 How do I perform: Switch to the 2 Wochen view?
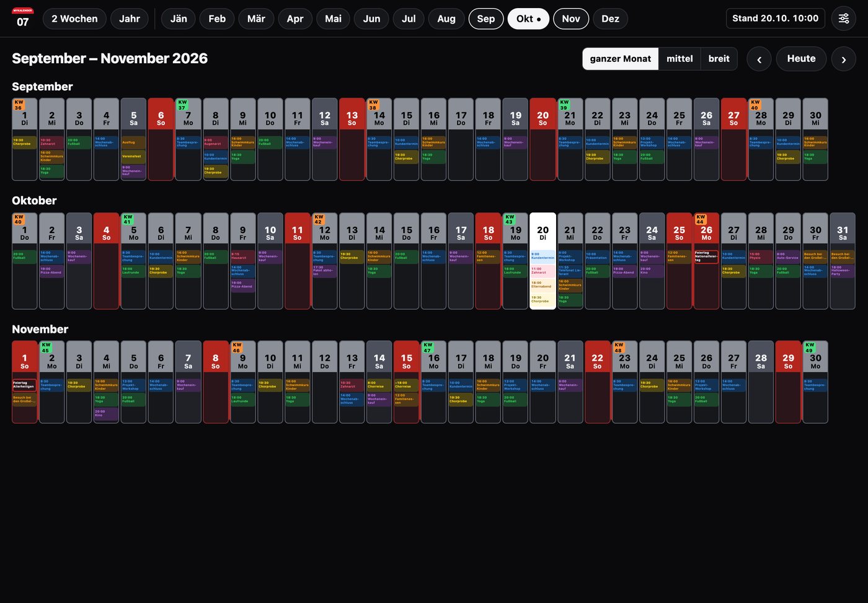tap(74, 19)
